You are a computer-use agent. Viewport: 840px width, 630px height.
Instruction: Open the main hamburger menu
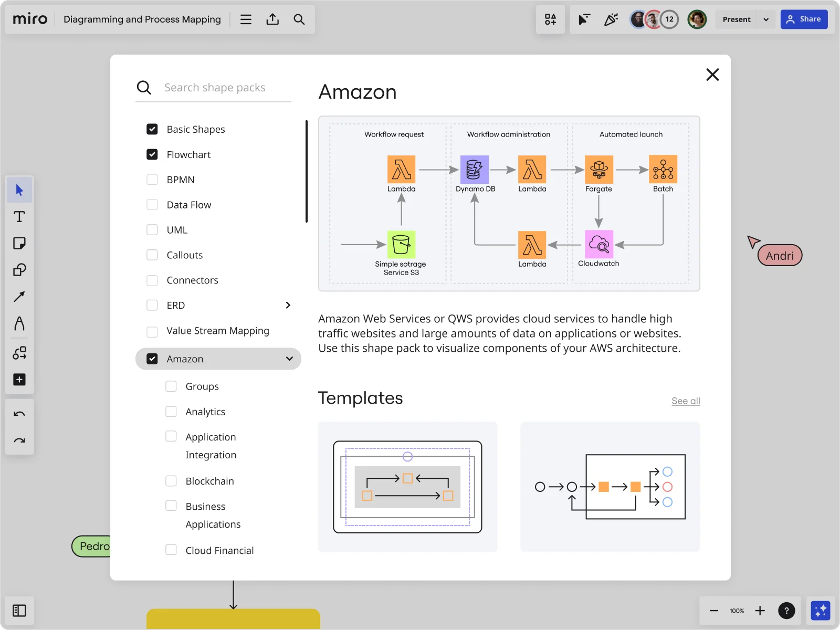[x=246, y=19]
